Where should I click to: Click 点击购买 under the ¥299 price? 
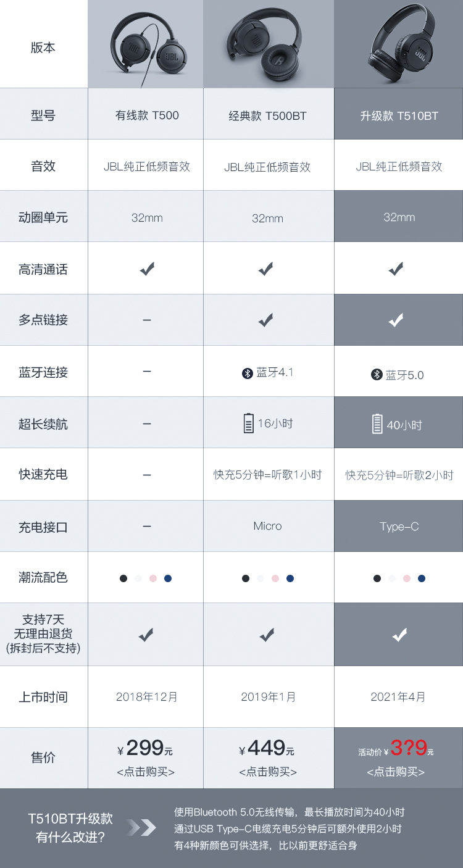(146, 772)
